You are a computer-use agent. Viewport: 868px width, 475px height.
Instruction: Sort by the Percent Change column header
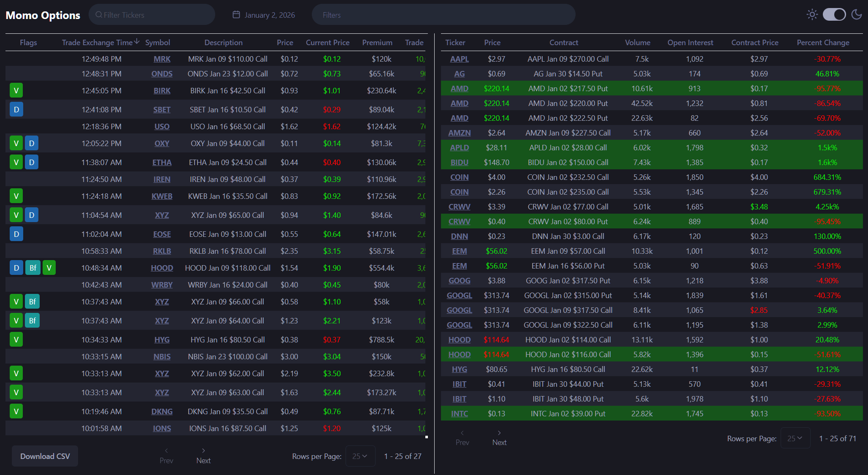[x=823, y=42]
